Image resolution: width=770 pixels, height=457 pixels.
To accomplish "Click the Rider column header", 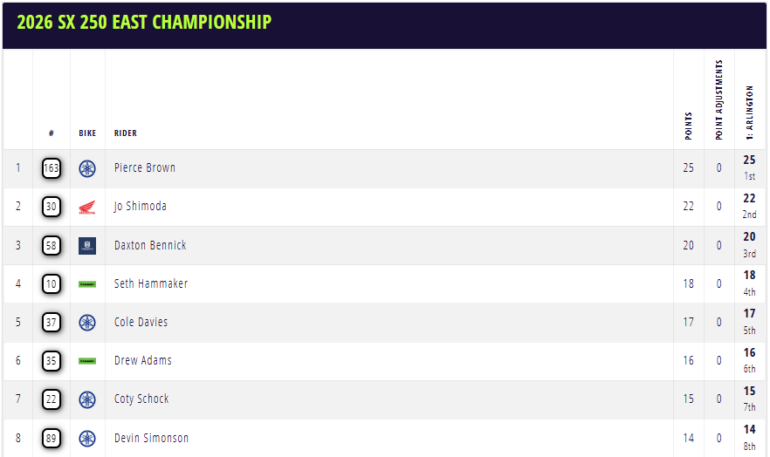I will pos(126,133).
